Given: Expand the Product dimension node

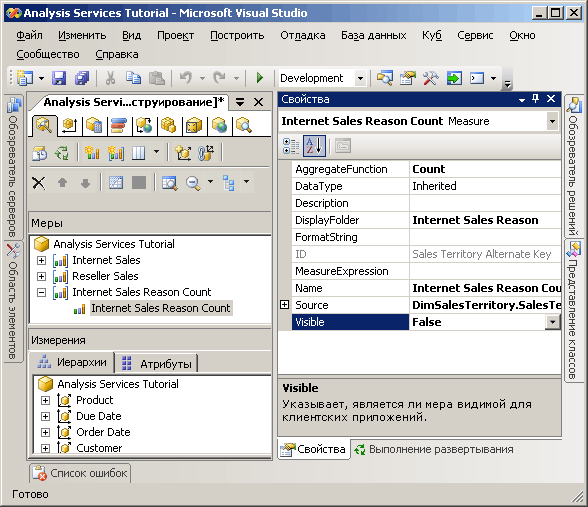Looking at the screenshot, I should point(45,400).
